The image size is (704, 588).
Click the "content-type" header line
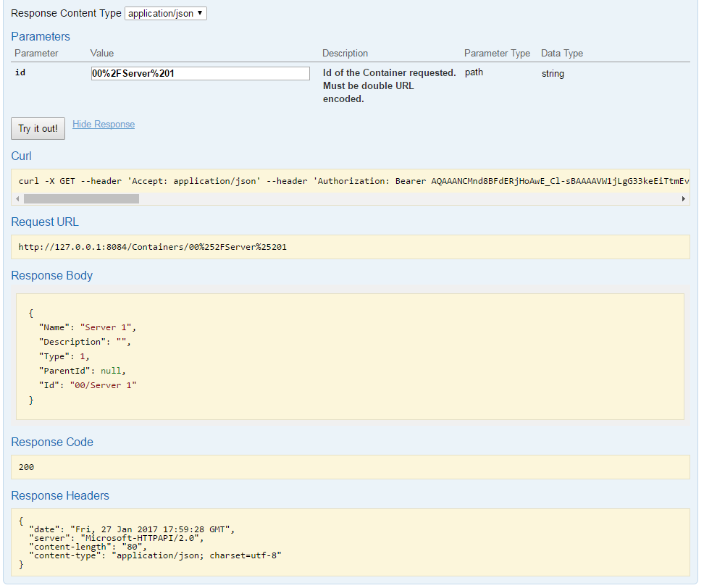coord(155,555)
